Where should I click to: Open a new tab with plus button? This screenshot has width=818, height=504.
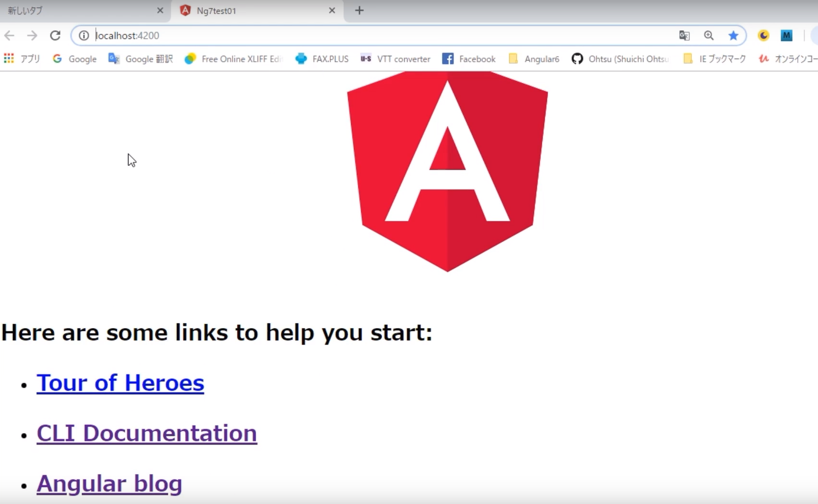click(359, 11)
